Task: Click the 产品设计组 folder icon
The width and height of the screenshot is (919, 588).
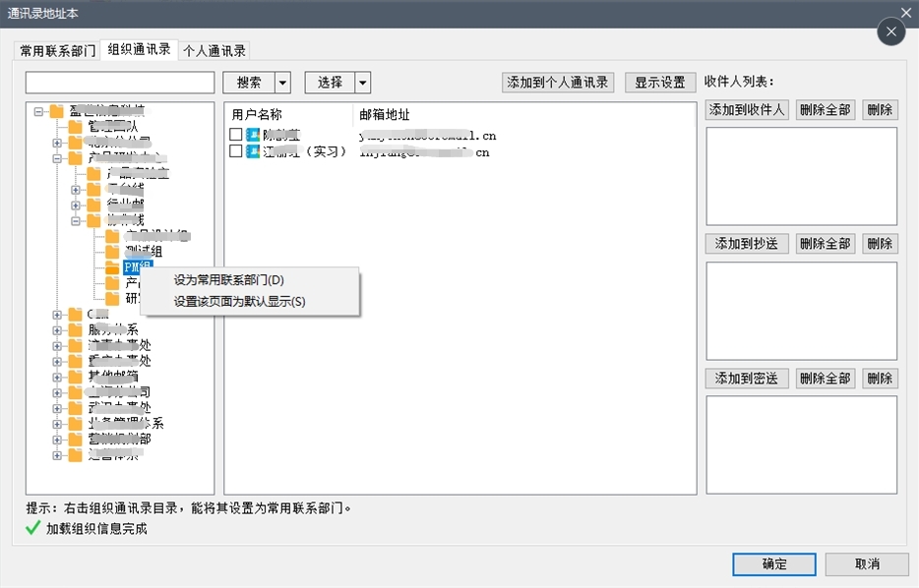Action: click(x=111, y=236)
